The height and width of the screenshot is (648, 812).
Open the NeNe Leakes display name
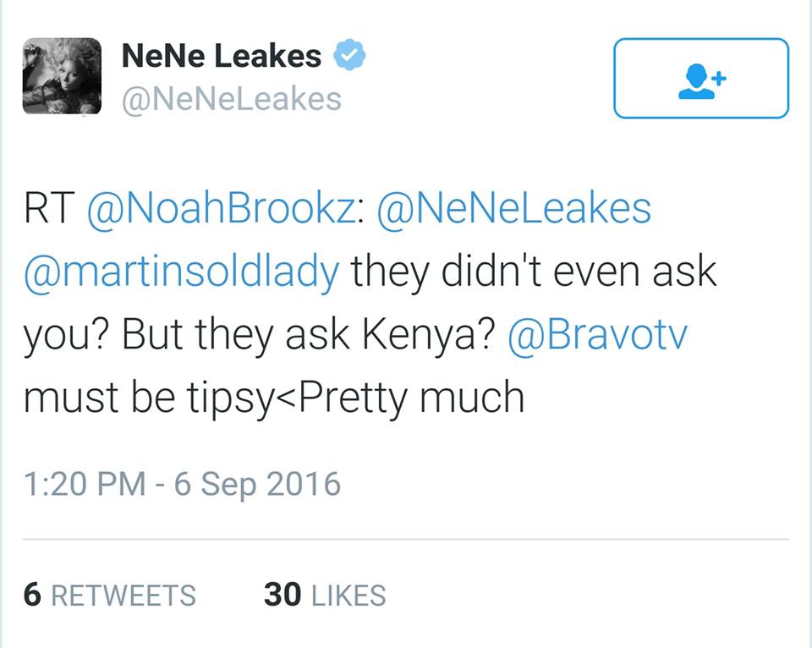click(222, 57)
